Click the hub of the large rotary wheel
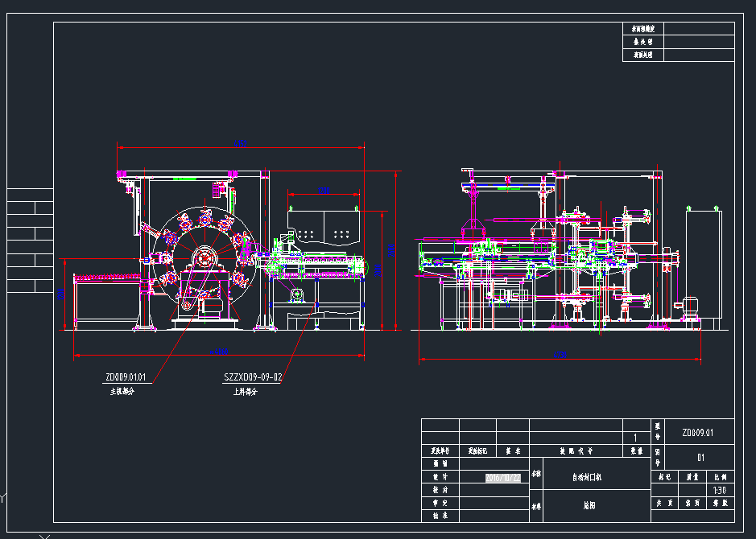The height and width of the screenshot is (539, 756). [x=204, y=257]
